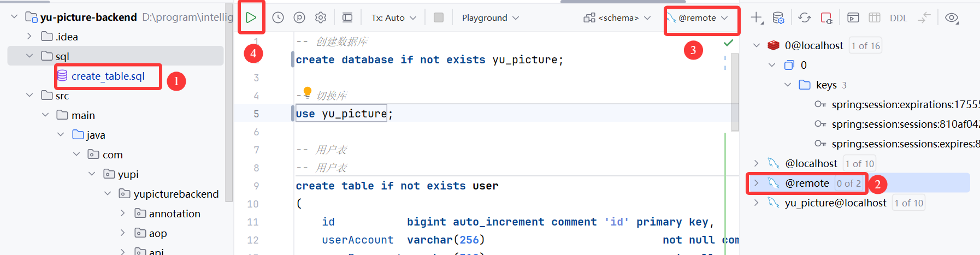980x255 pixels.
Task: Refresh the database tree
Action: (804, 17)
